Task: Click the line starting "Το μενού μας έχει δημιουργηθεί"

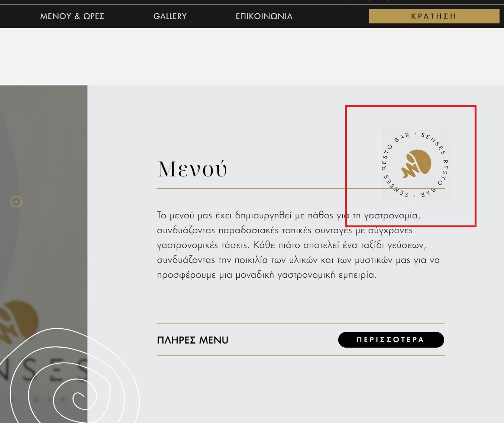Action: 288,215
